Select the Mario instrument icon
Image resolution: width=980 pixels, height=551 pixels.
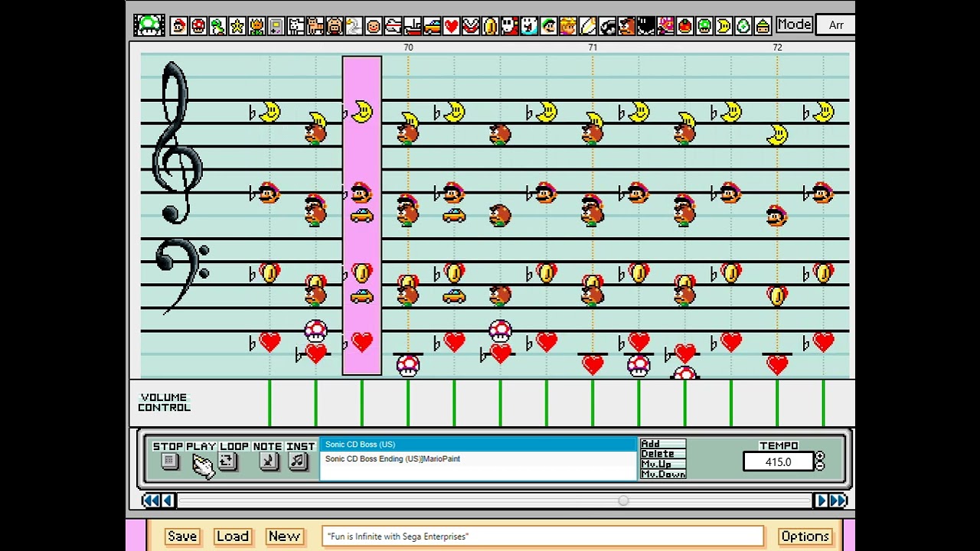(179, 26)
